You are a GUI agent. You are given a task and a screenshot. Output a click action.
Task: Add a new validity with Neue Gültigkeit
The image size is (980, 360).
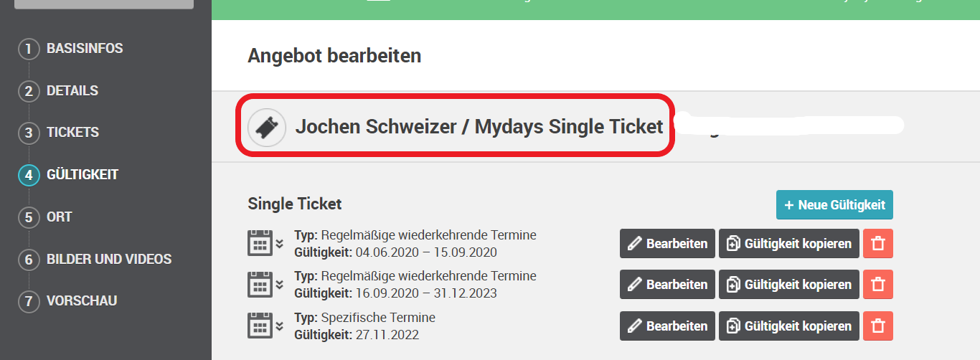pos(834,205)
